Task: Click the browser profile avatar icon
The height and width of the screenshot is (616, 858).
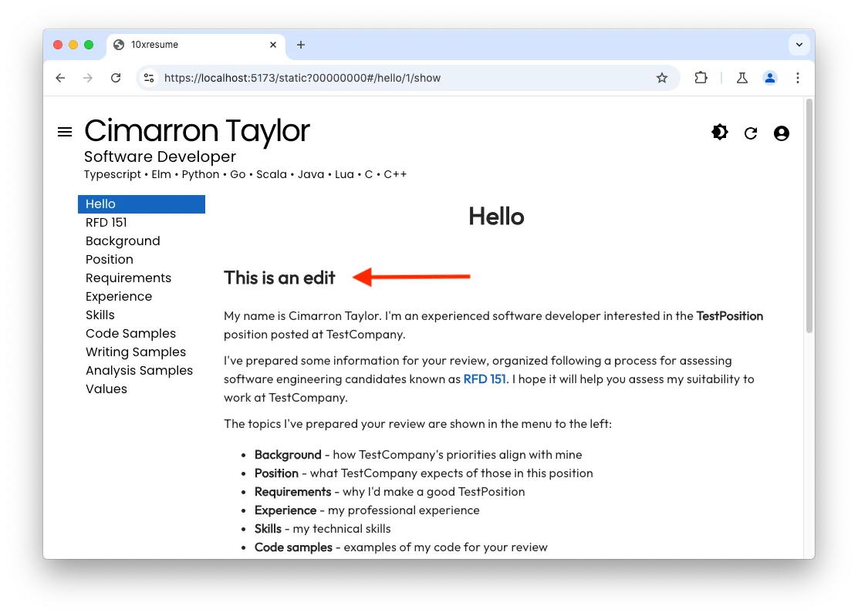Action: 770,78
